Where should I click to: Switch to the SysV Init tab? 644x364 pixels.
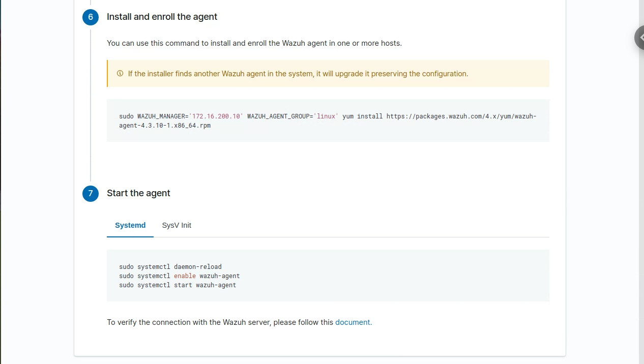click(177, 225)
